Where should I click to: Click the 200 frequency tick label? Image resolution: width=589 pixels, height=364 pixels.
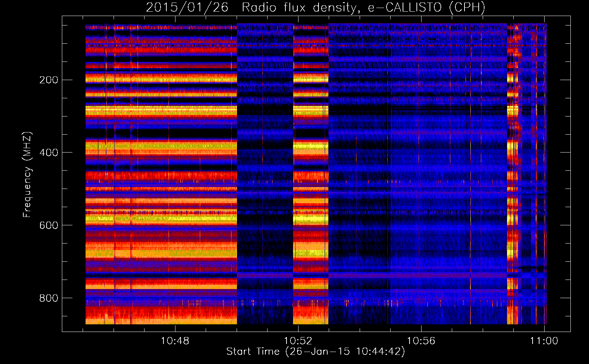[49, 80]
